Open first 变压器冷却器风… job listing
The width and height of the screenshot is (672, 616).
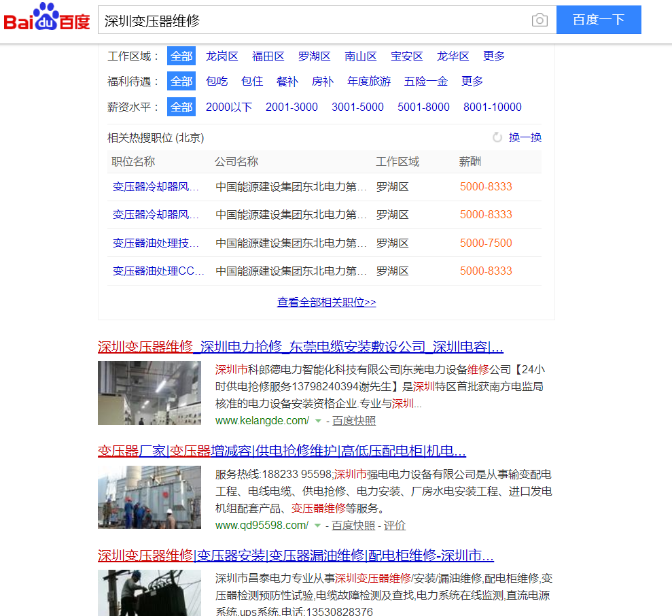coord(156,186)
